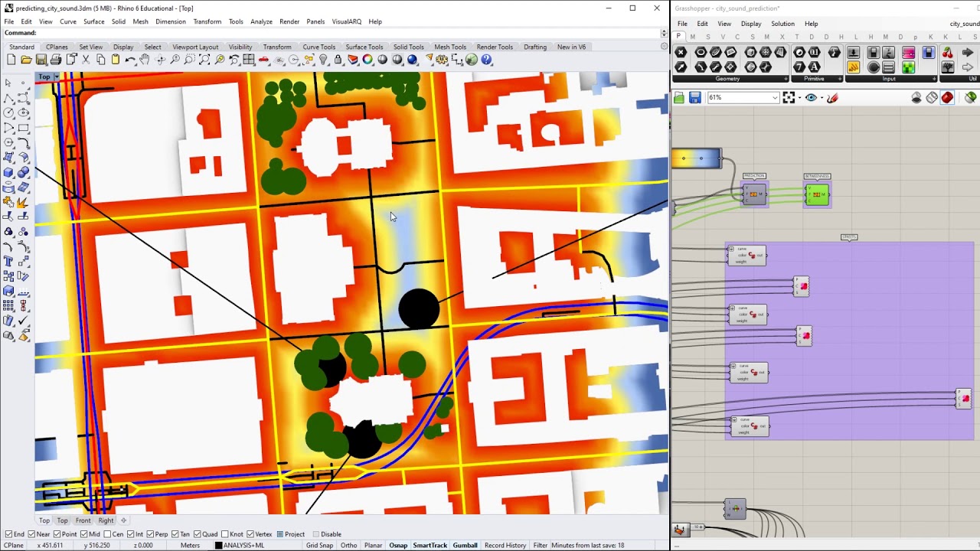
Task: Open the dropdown arrow beside the eye icon
Action: [x=822, y=98]
